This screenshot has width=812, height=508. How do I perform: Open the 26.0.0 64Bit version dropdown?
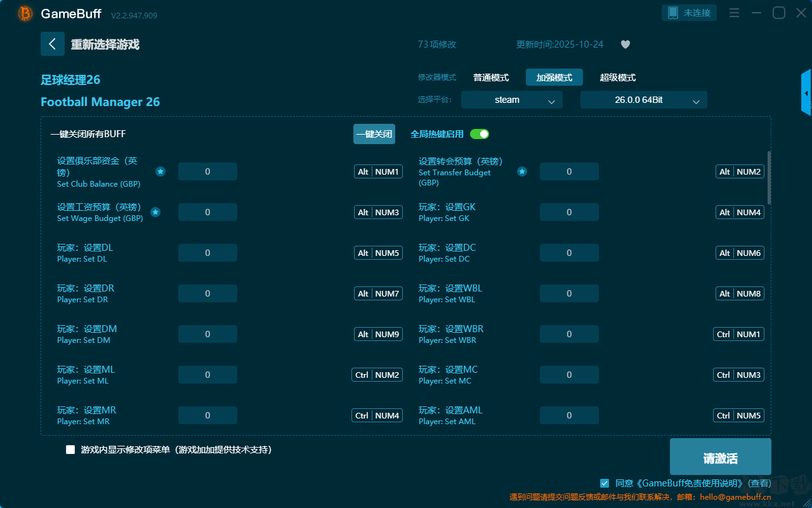point(643,100)
